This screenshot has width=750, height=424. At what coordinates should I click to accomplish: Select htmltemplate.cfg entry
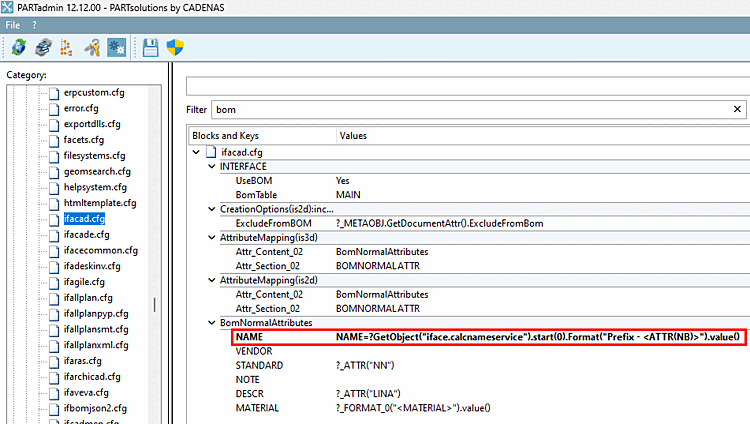click(100, 203)
